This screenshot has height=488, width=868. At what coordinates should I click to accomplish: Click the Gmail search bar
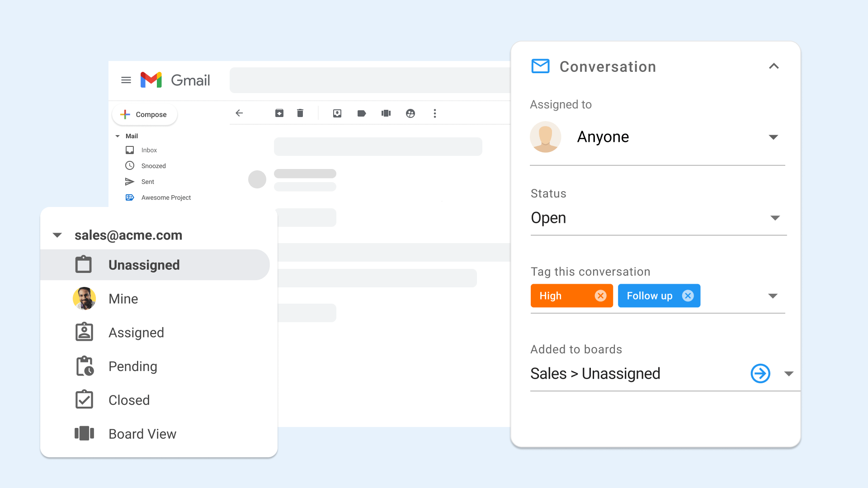[x=370, y=80]
